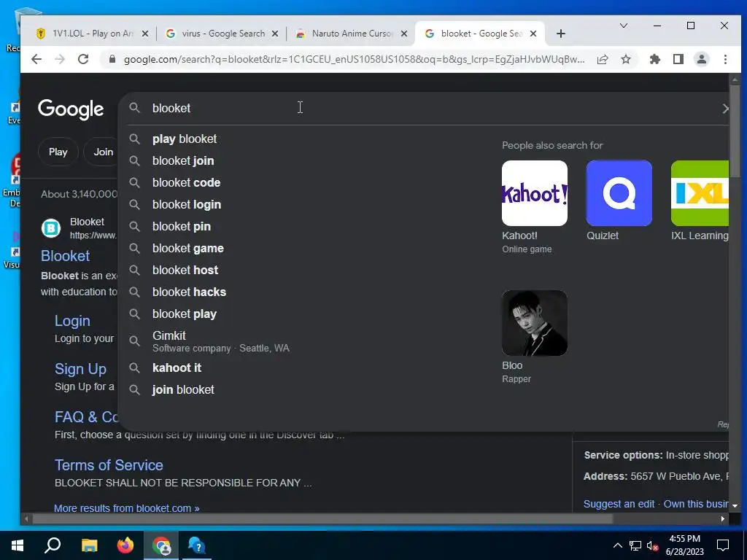
Task: Click the padlock site info icon
Action: coord(112,59)
